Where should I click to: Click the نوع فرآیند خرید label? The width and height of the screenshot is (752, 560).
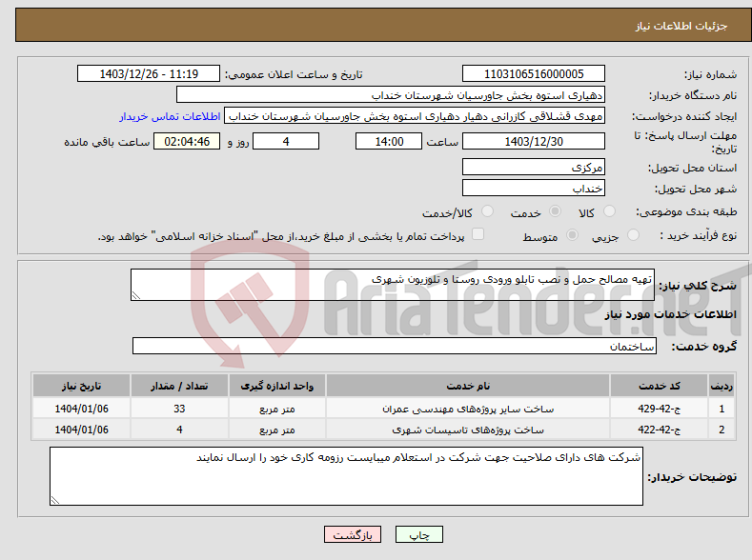tap(699, 235)
